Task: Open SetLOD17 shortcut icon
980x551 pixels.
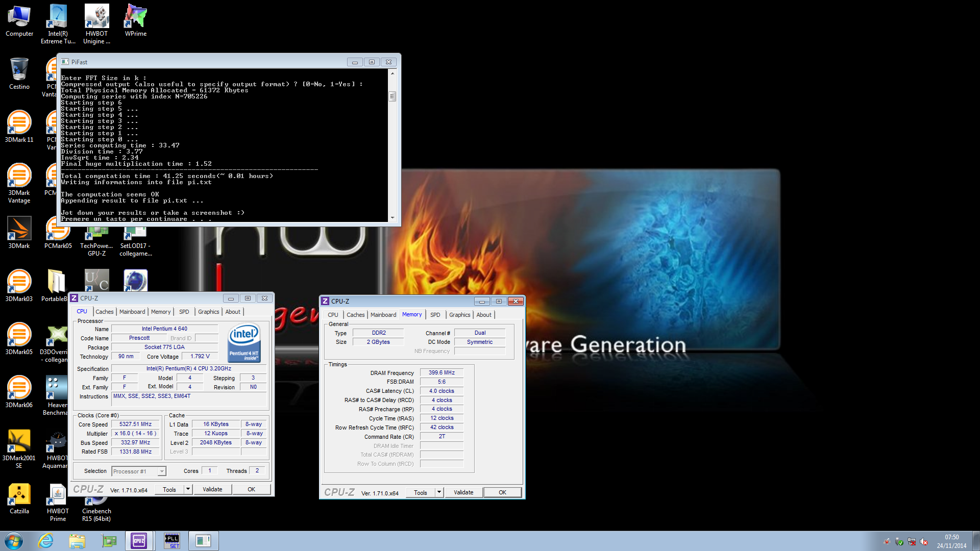Action: pos(135,242)
